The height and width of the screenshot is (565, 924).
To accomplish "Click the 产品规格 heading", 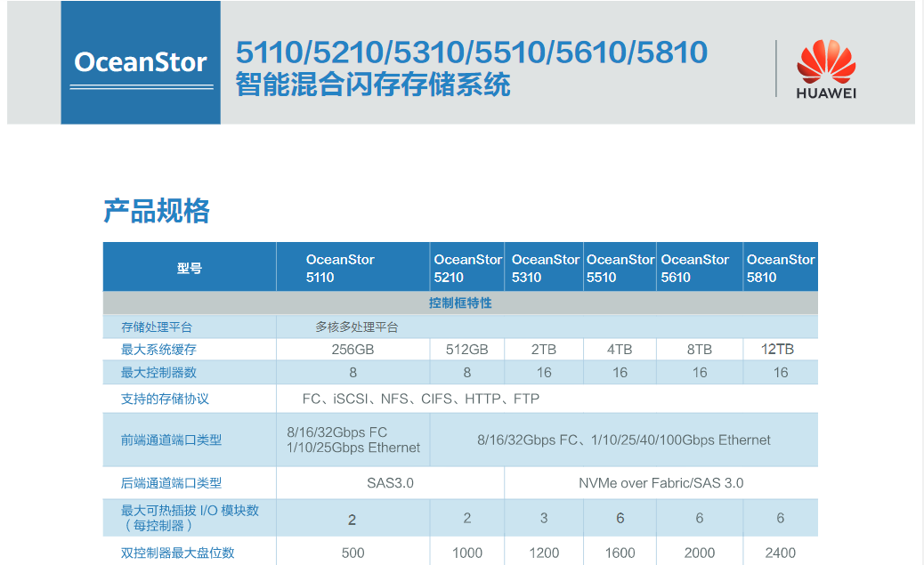I will tap(157, 211).
